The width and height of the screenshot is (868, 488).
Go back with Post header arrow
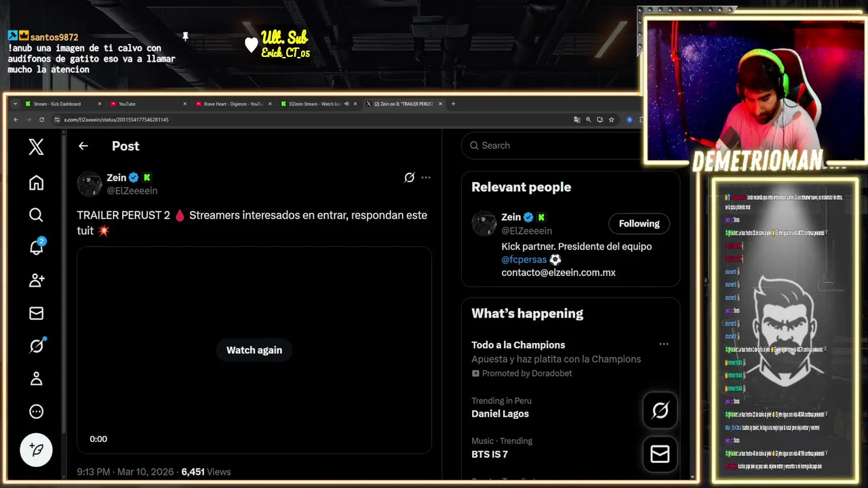click(83, 146)
